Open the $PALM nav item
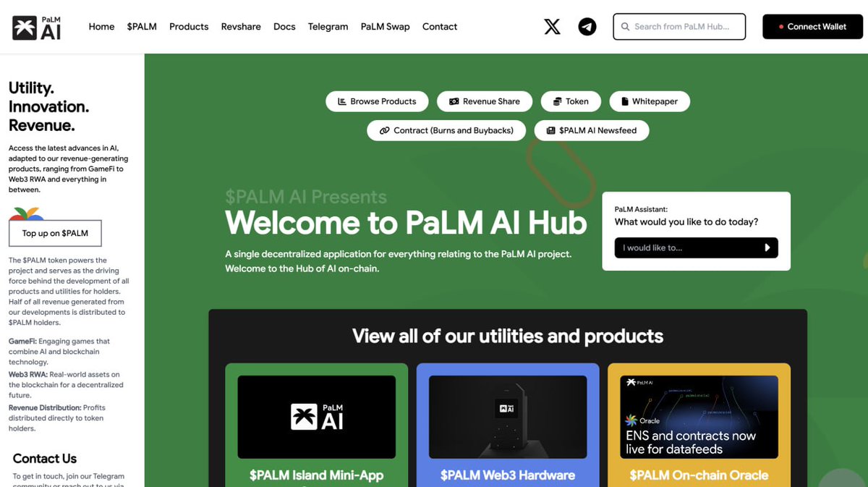 (x=142, y=27)
